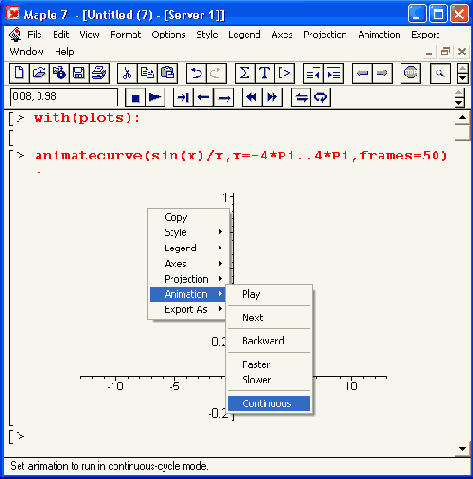Click the print worksheet icon

[x=99, y=73]
